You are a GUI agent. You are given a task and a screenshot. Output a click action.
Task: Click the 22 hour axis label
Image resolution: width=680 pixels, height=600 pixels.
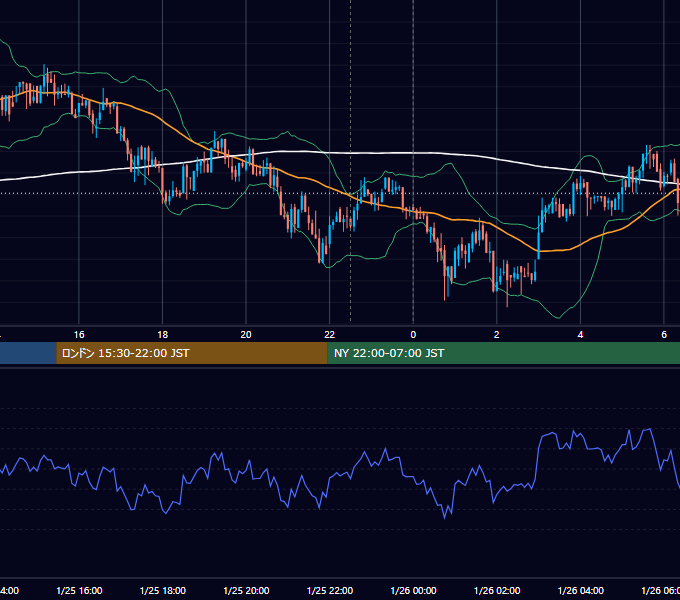pyautogui.click(x=330, y=334)
